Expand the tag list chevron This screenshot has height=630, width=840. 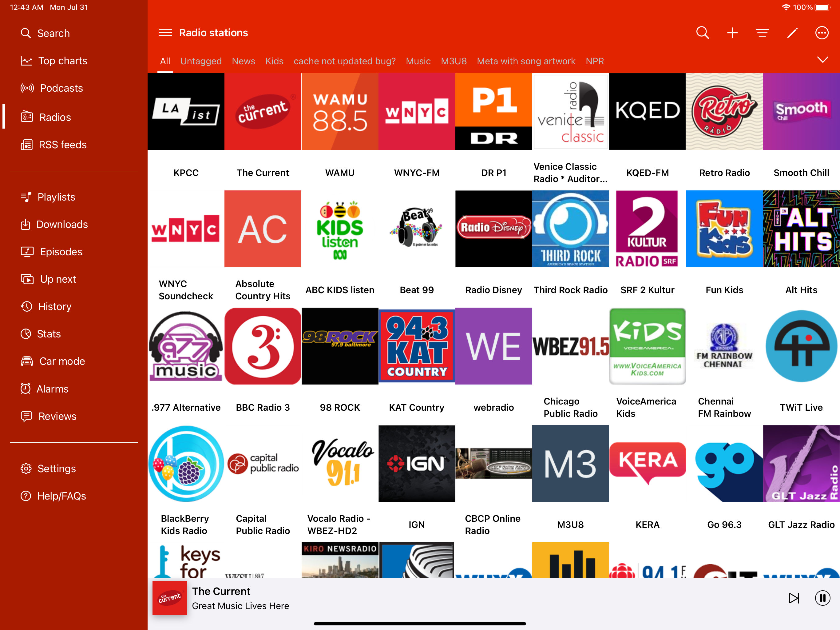point(822,60)
